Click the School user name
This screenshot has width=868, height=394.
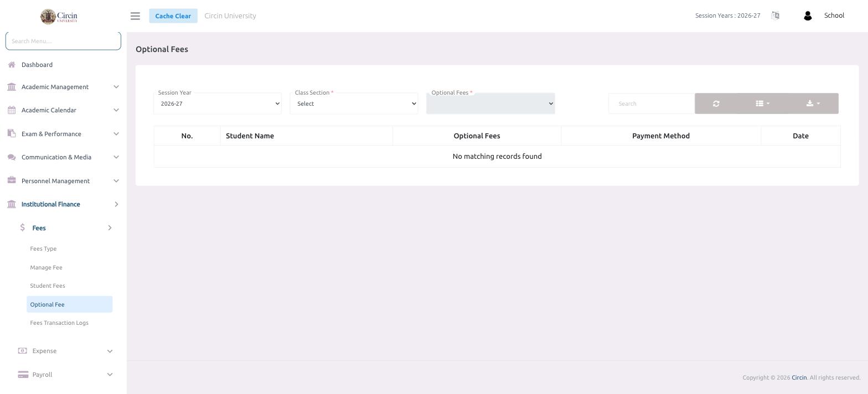(834, 15)
